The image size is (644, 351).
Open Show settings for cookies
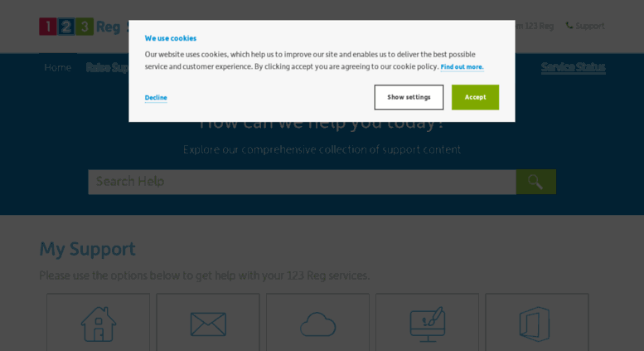tap(409, 97)
